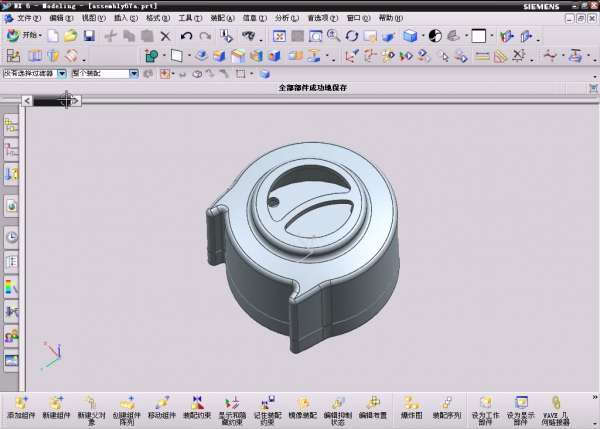
Task: Click the 设为工作部件 (Make Work Part) button
Action: [484, 406]
